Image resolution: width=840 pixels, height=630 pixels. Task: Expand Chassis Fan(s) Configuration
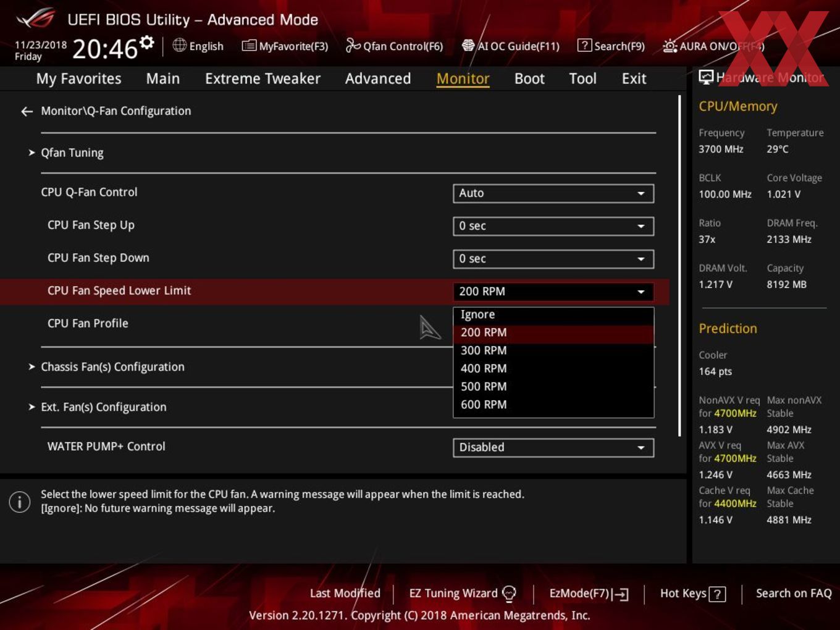coord(112,367)
